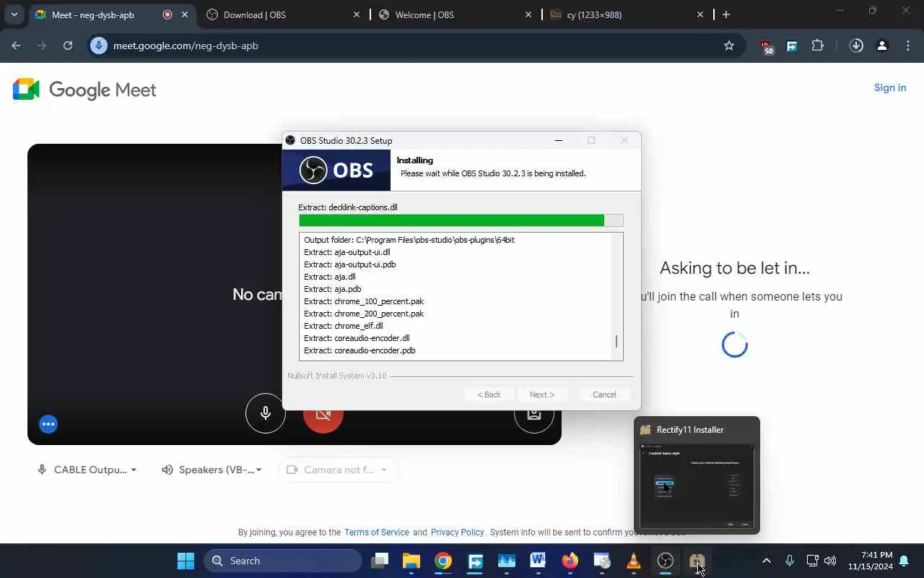Click Cancel in OBS Setup

[x=604, y=394]
